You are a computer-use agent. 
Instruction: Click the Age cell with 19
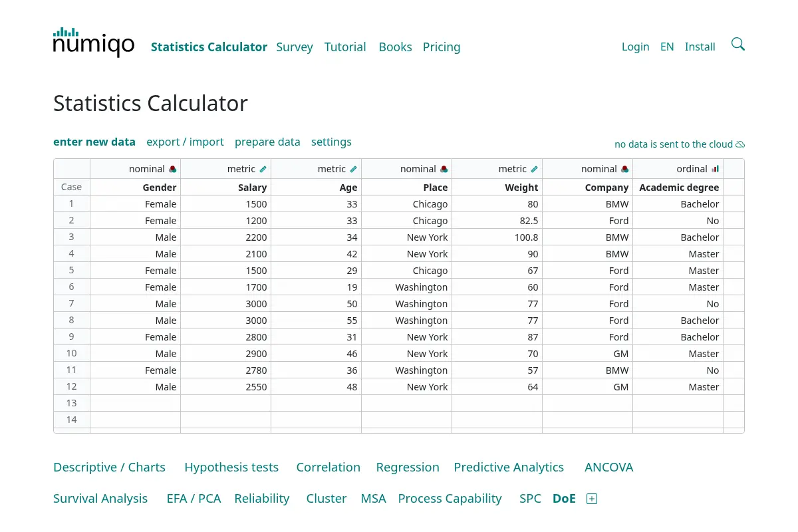point(317,287)
